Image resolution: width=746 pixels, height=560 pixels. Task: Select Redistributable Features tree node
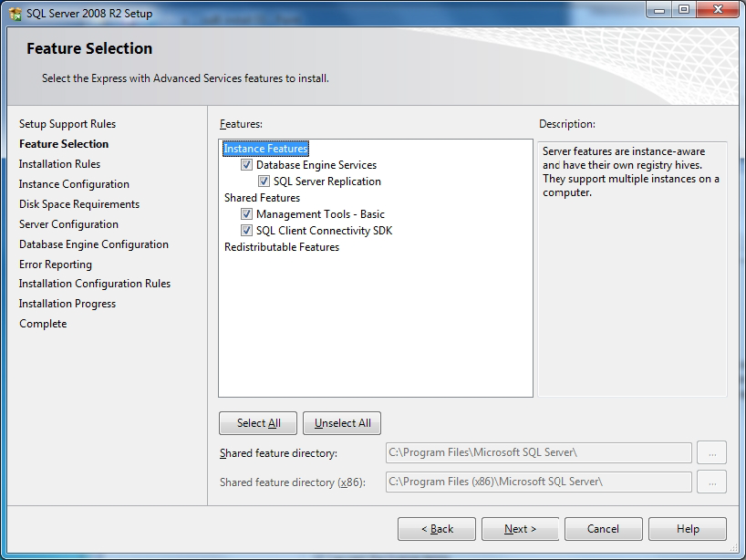pos(282,247)
